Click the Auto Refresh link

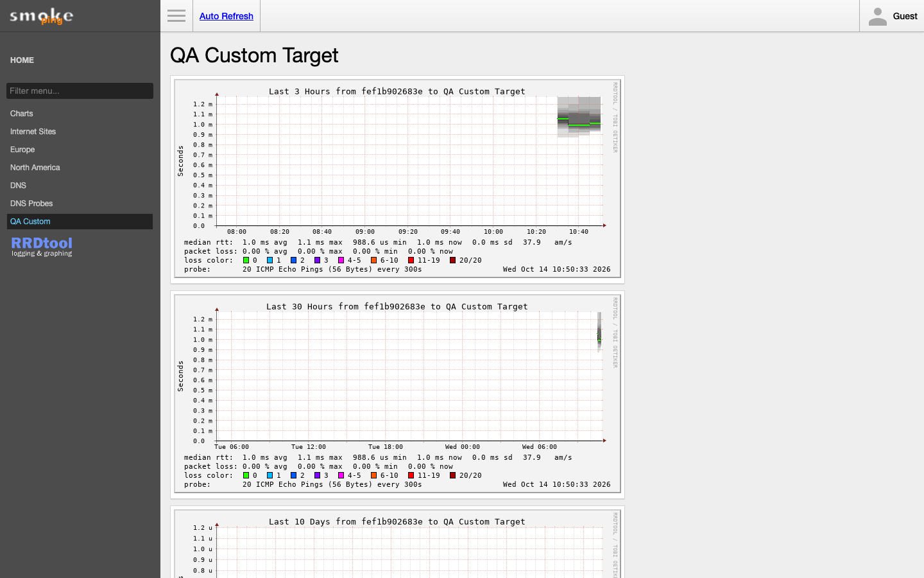[227, 16]
